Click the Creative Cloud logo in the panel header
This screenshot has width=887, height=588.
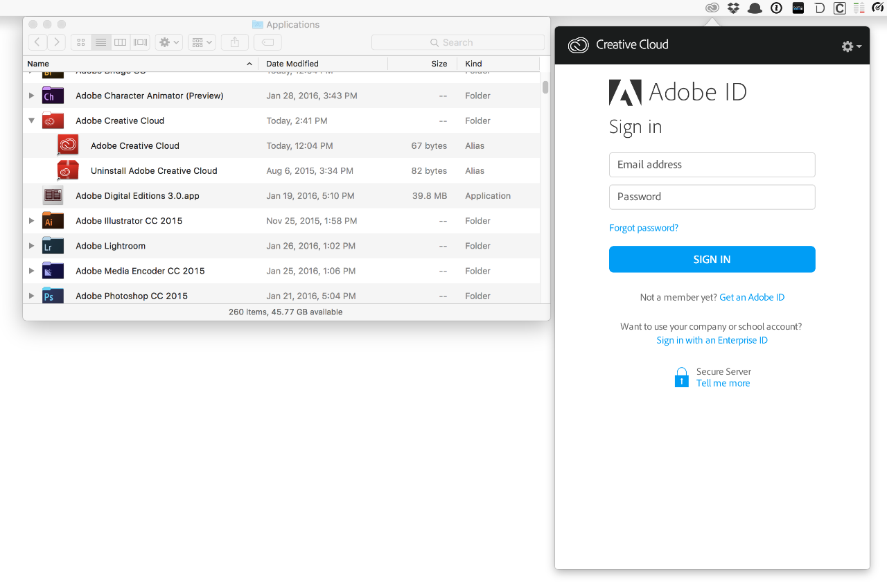578,45
